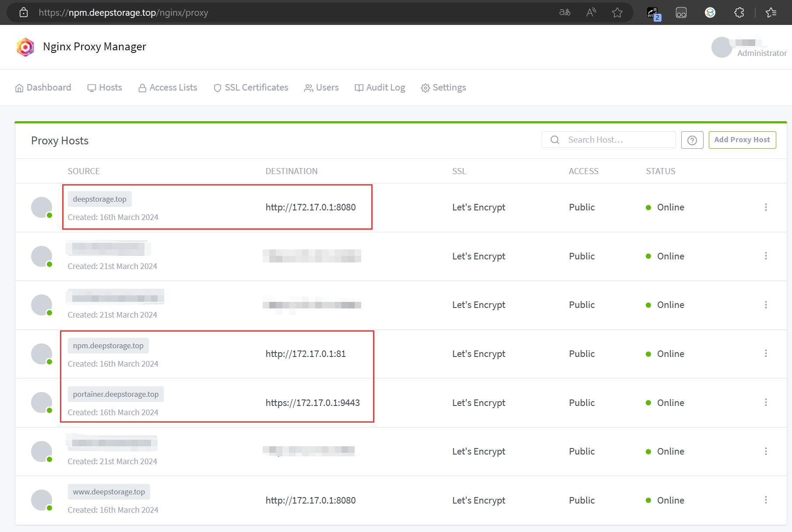Screen dimensions: 792x532
Task: Click the portainer.deepstorage.top source tag
Action: tap(116, 394)
